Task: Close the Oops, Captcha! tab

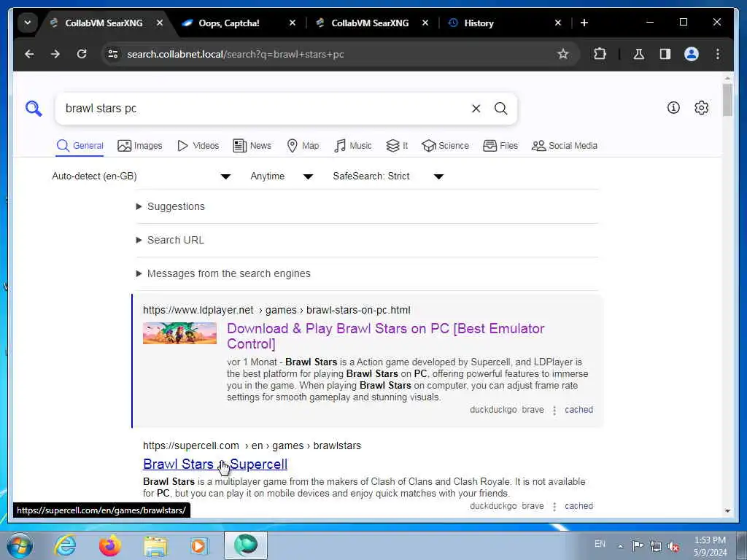Action: pos(293,23)
